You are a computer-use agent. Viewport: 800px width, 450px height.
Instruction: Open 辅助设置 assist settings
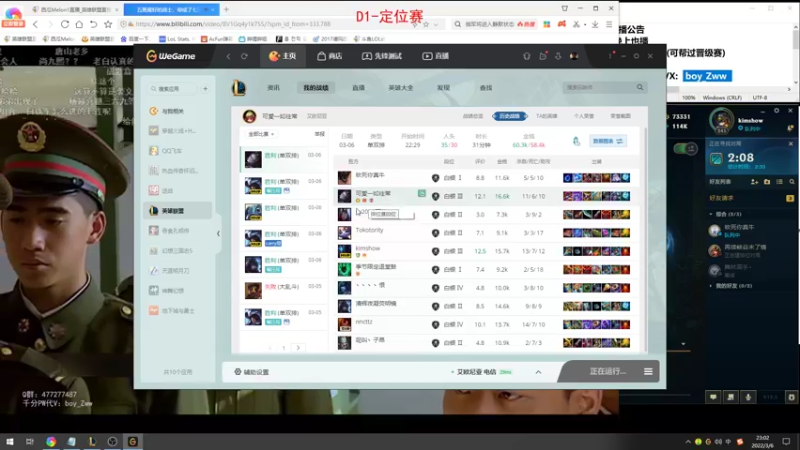coord(252,372)
